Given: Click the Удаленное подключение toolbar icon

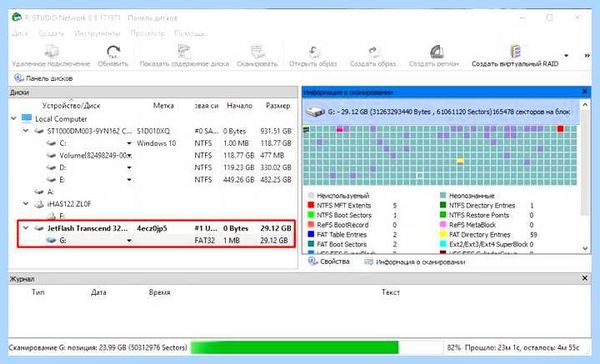Looking at the screenshot, I should [x=51, y=51].
